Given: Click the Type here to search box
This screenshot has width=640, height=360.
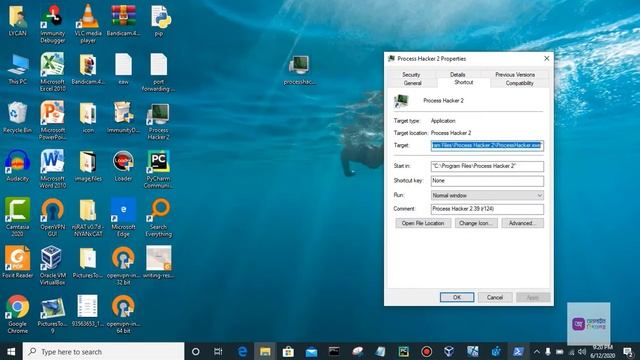Looking at the screenshot, I should (x=103, y=351).
